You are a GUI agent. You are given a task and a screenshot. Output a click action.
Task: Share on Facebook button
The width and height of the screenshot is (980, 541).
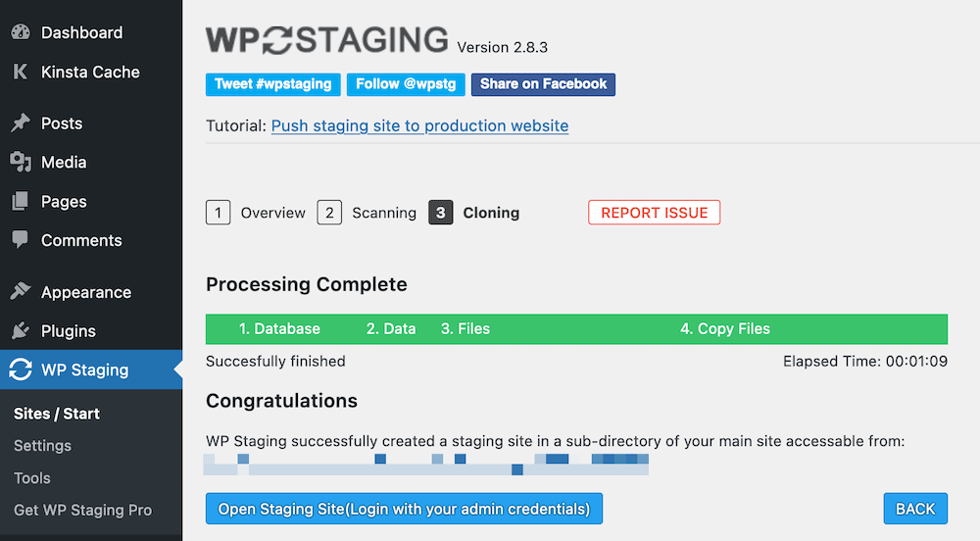coord(543,84)
